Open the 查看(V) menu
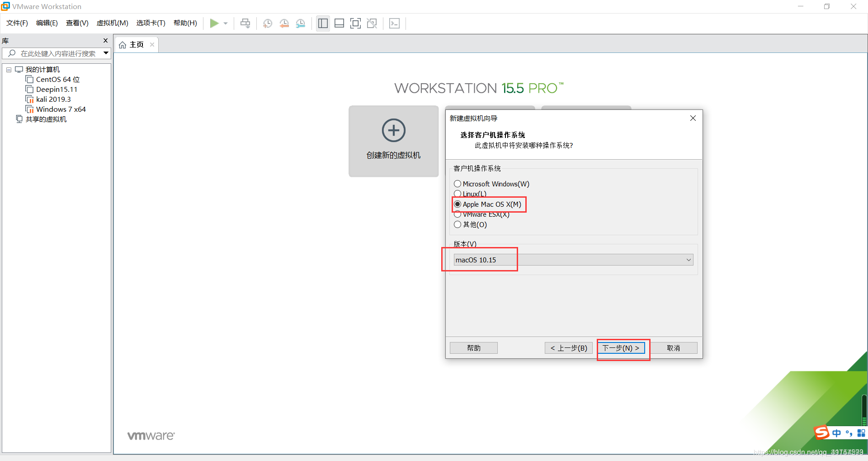Image resolution: width=868 pixels, height=461 pixels. (x=77, y=23)
